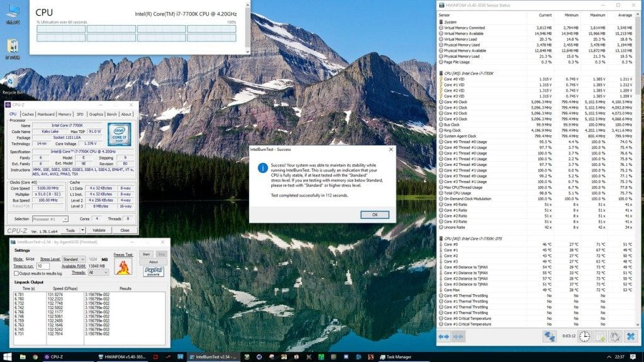Click the Core Speed value 5100.00 MHz
The width and height of the screenshot is (644, 362).
(48, 189)
